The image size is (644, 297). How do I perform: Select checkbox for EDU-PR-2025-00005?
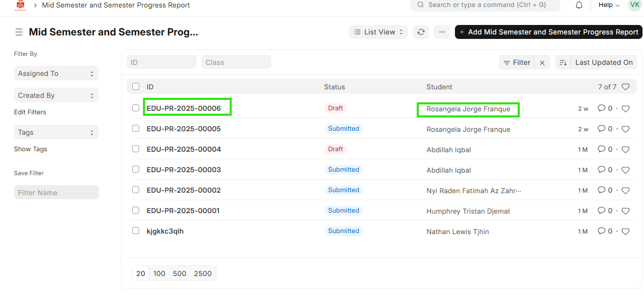click(136, 128)
